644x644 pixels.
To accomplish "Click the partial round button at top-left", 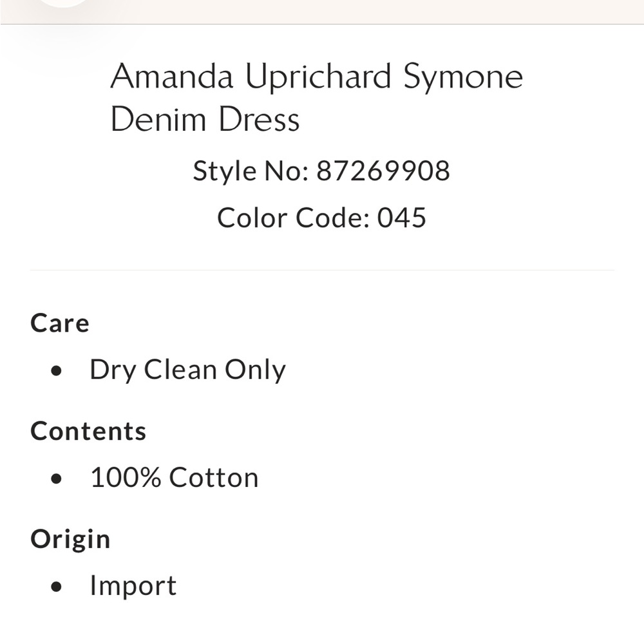I will pos(63,3).
